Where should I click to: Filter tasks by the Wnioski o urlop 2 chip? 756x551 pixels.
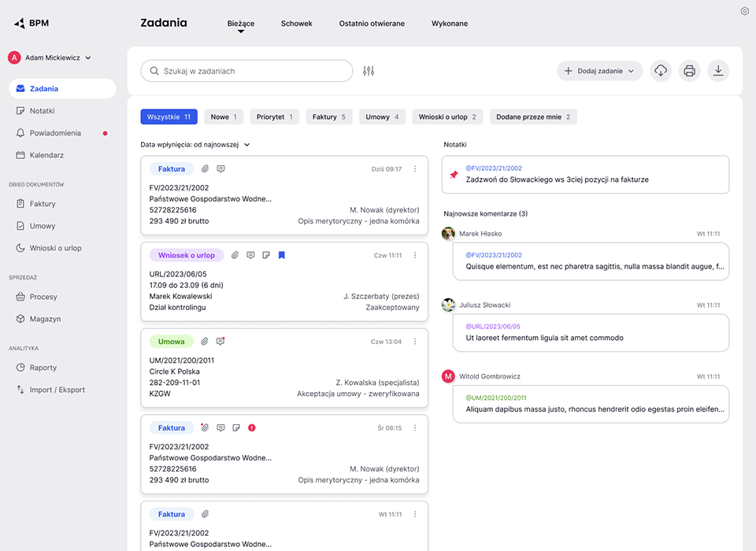click(447, 116)
